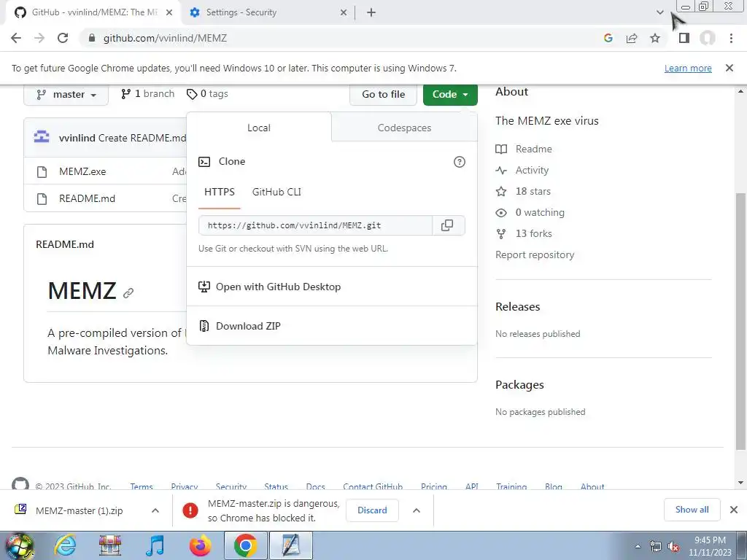Viewport: 747px width, 560px height.
Task: Bookmark this page with the star icon
Action: [x=655, y=38]
